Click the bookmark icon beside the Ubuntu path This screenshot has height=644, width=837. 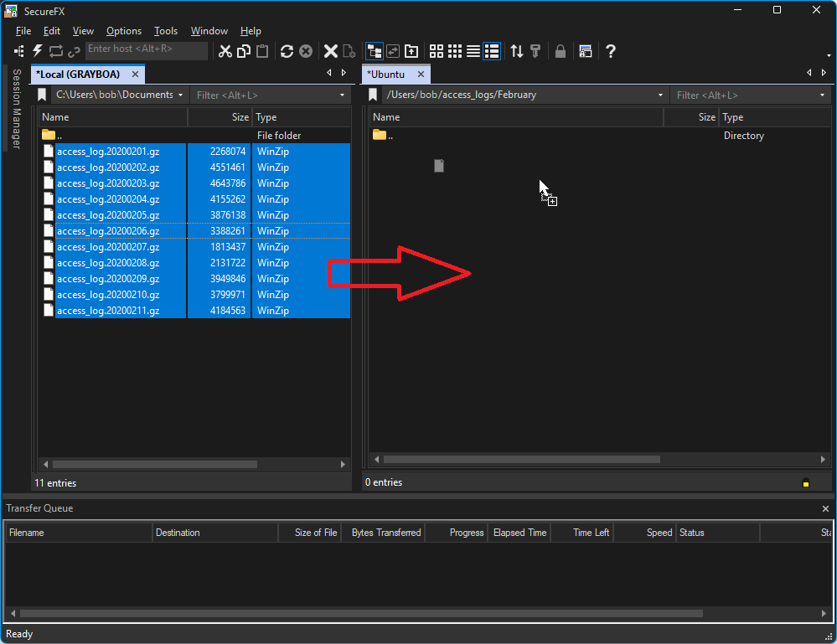[x=373, y=95]
